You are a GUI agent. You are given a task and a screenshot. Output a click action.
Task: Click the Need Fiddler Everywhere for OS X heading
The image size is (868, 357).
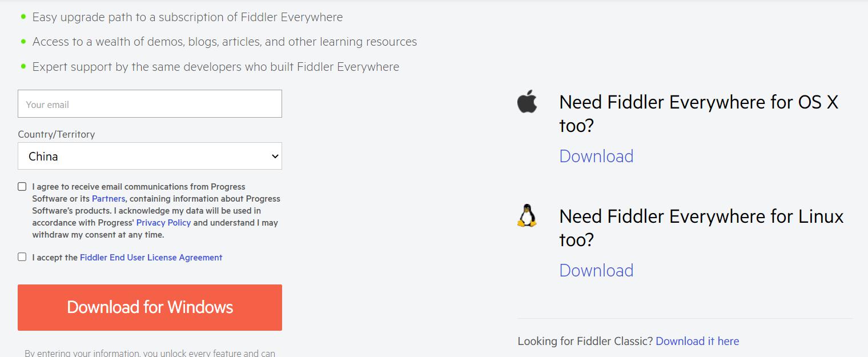[698, 113]
